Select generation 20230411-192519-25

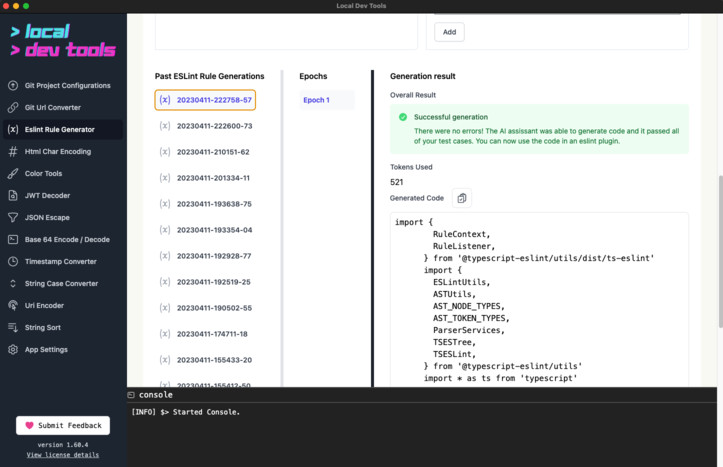(205, 282)
